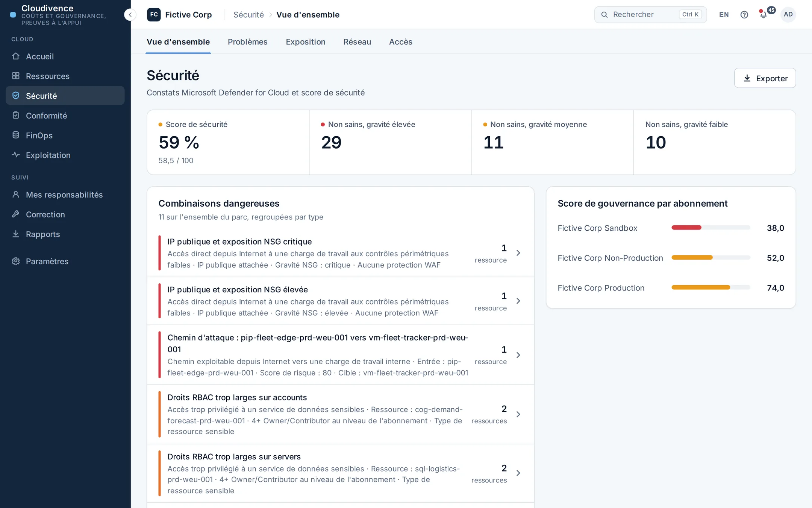Open the notifications bell with 45 badge

(764, 15)
